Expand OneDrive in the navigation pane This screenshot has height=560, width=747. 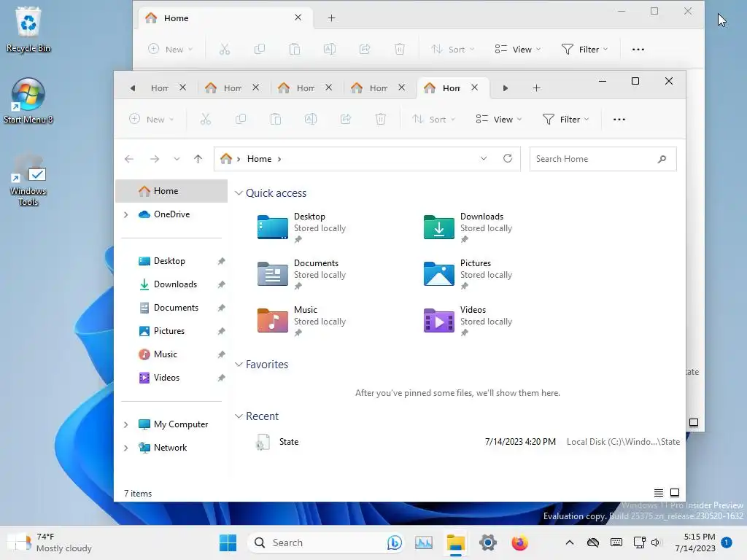pos(125,215)
